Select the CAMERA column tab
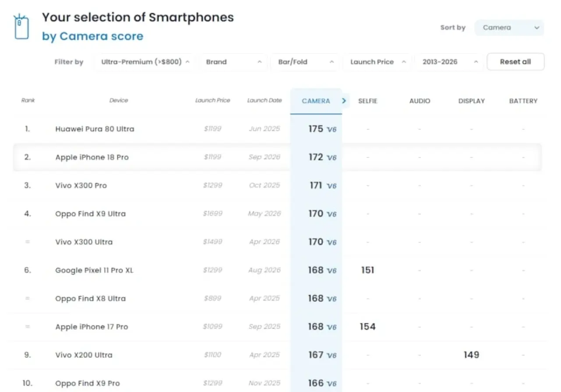 click(316, 101)
